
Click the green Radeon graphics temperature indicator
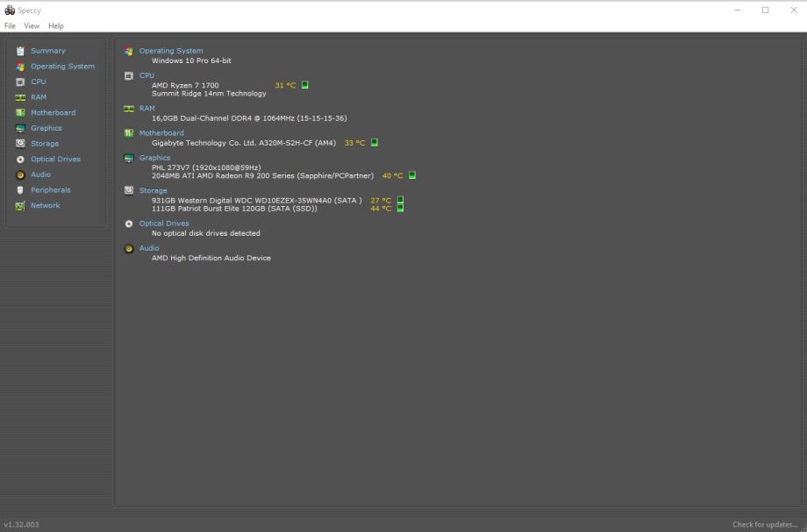[411, 175]
